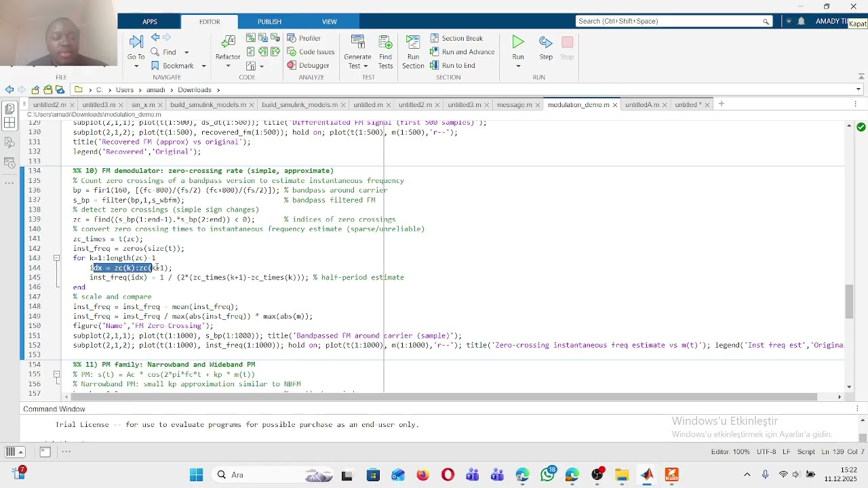Click the Go To icon
Viewport: 868px width, 488px height.
pos(136,42)
